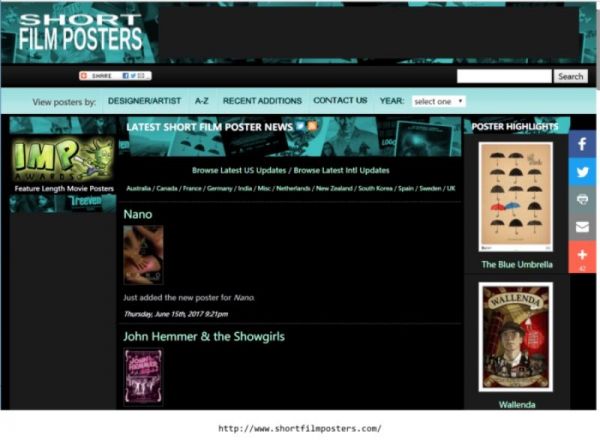Click John Hemmer & the Showgirls title

(x=192, y=336)
